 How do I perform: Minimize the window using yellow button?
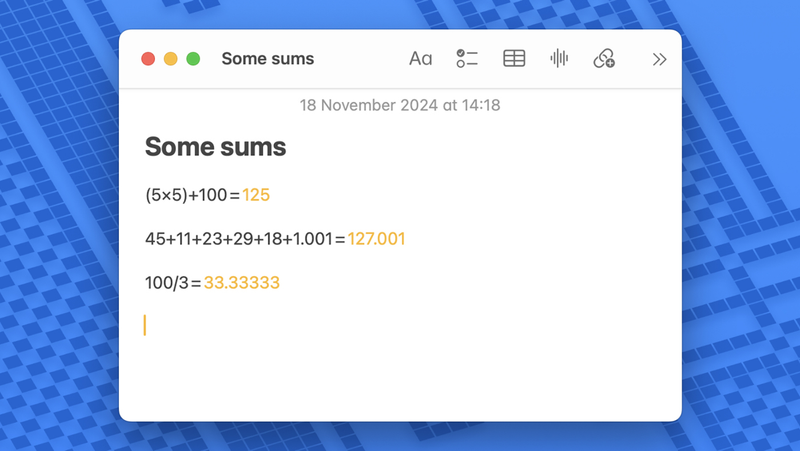coord(171,59)
